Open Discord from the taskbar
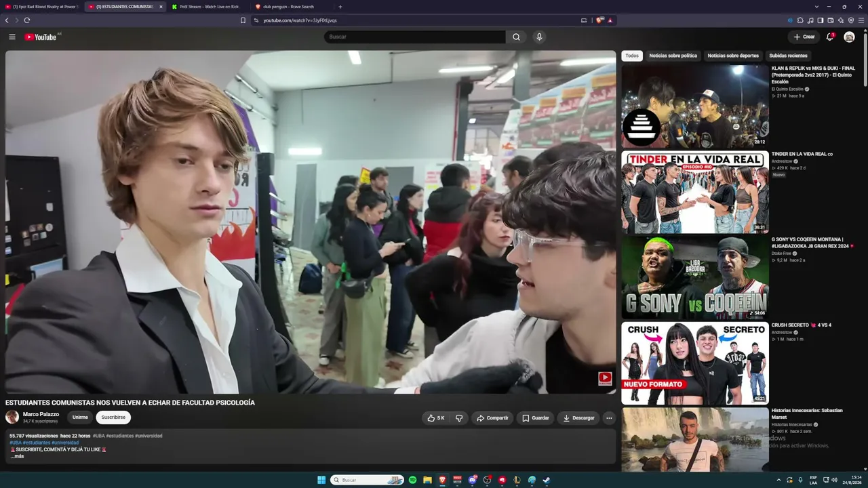 [473, 480]
